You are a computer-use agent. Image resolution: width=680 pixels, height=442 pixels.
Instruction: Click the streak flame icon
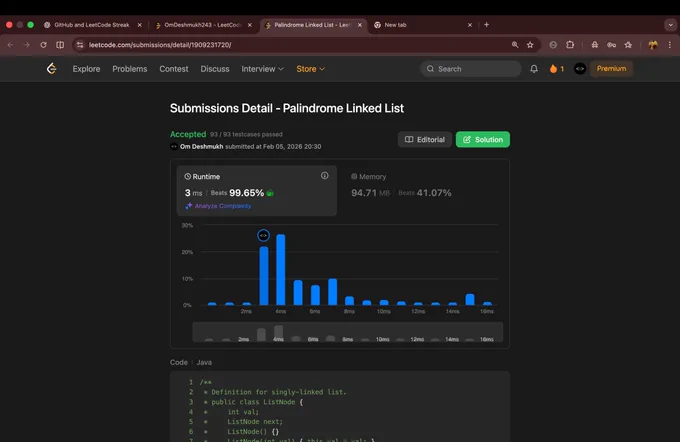pos(553,69)
